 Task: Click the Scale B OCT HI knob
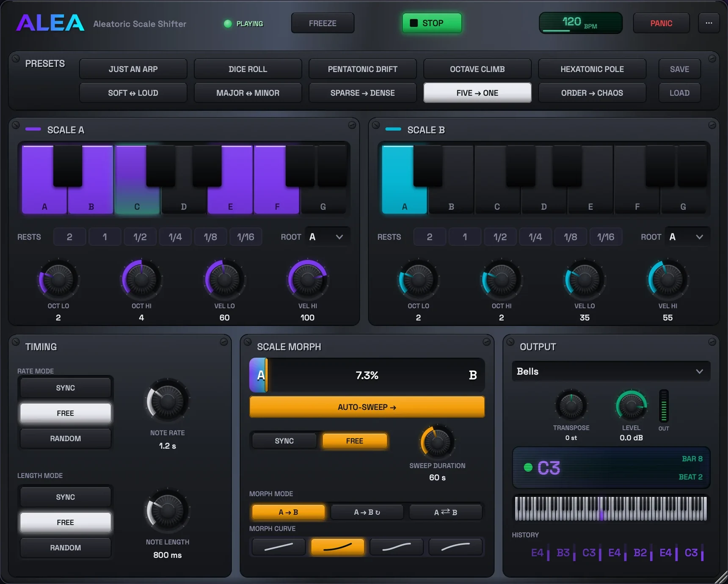tap(502, 279)
